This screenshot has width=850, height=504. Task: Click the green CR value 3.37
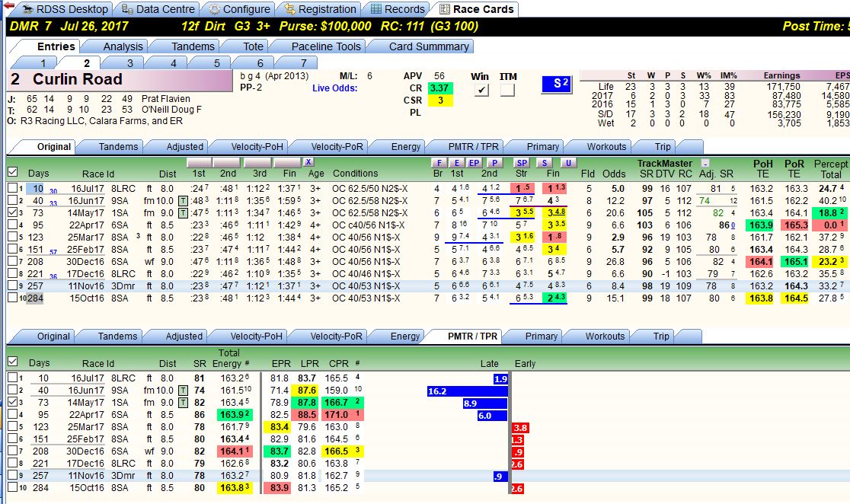point(439,88)
